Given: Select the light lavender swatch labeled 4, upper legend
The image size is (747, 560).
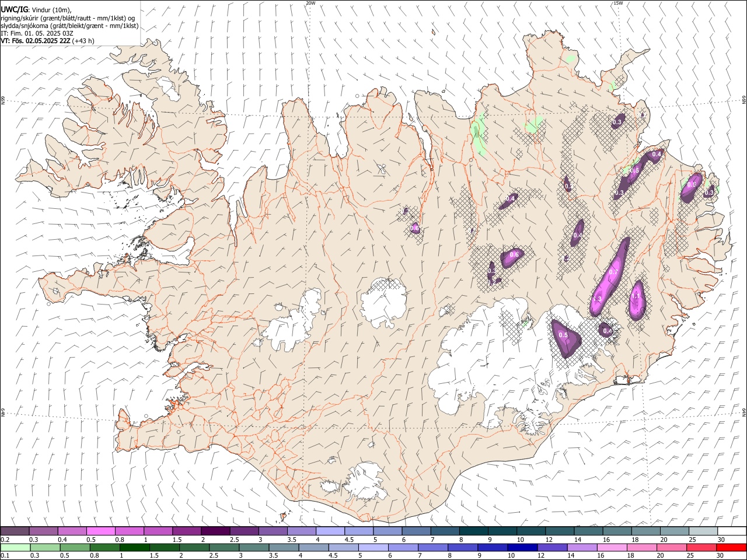Looking at the screenshot, I should tap(330, 531).
